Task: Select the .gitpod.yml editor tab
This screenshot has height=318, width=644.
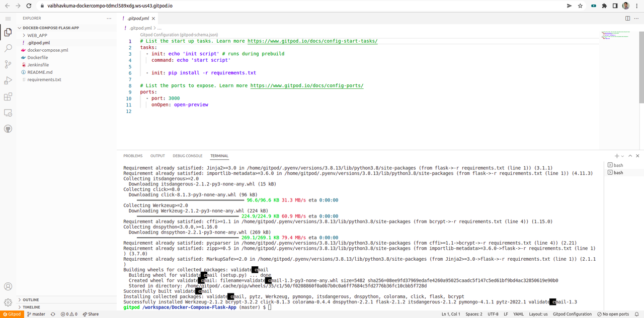Action: pos(137,18)
